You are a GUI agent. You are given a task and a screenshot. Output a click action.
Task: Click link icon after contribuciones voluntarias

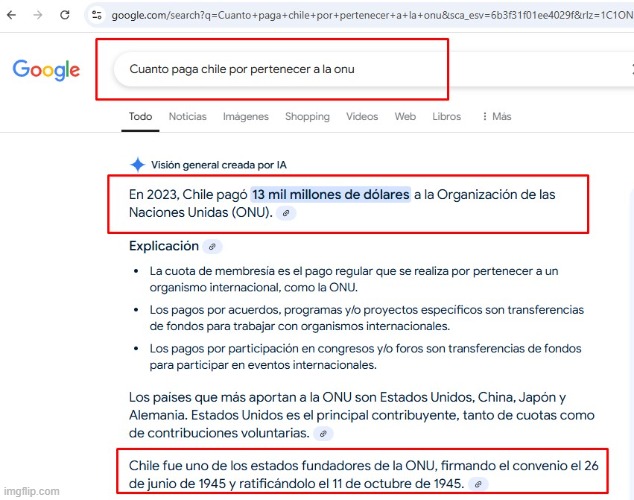pos(323,434)
